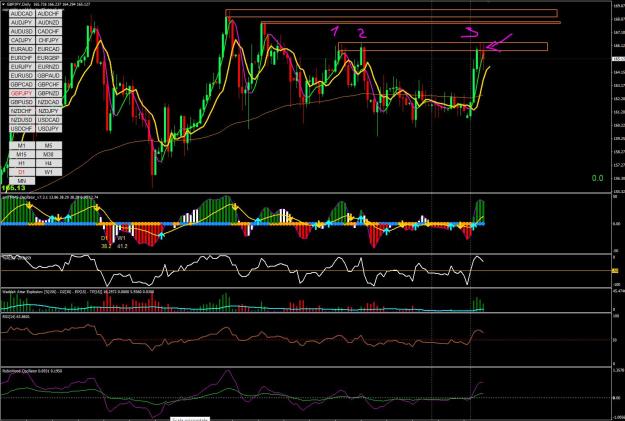
Task: Select the active GBPJPY button in red
Action: [x=22, y=93]
